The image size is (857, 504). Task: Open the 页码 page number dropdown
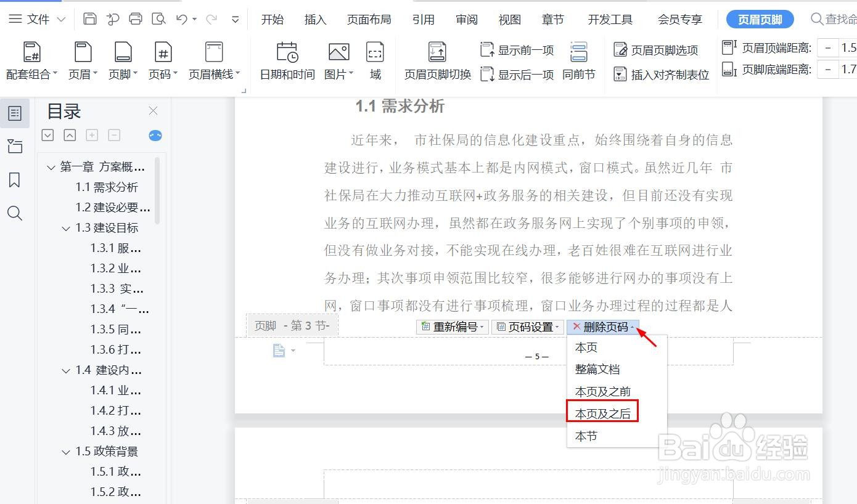162,59
